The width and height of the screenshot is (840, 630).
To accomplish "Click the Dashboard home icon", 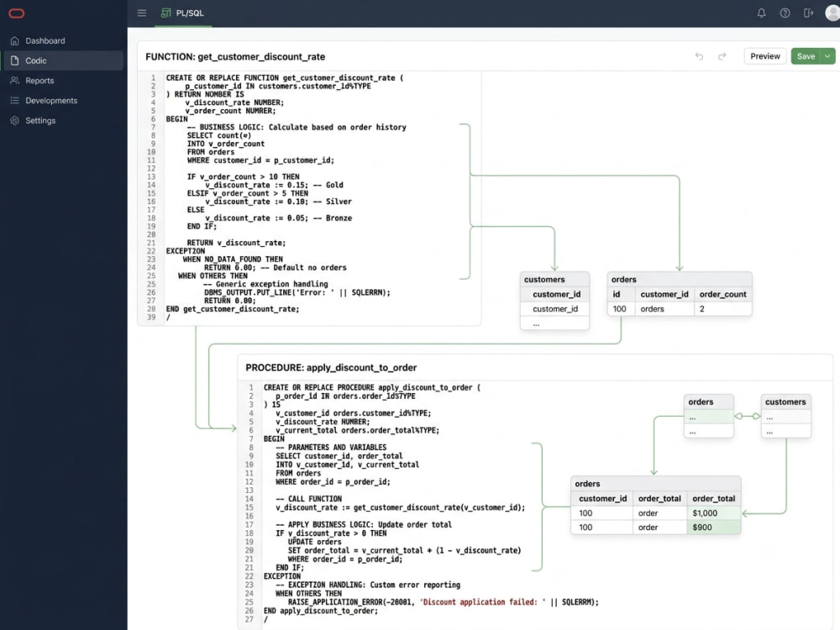I will (x=15, y=40).
